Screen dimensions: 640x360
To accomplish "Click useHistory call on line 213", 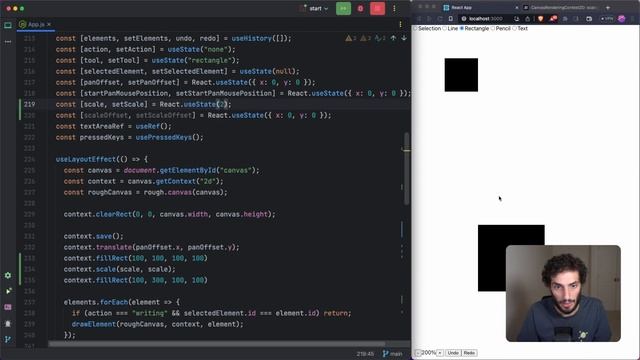I will pyautogui.click(x=261, y=38).
